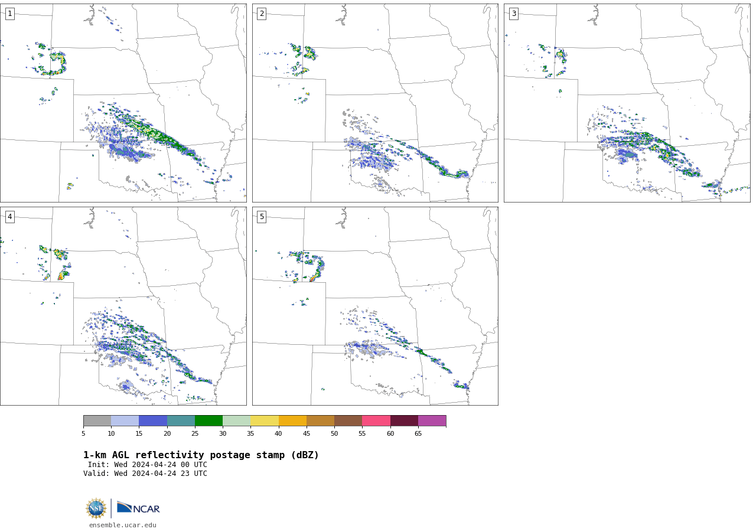Click the purple 65+ dBZ swatch
The height and width of the screenshot is (532, 756).
432,421
